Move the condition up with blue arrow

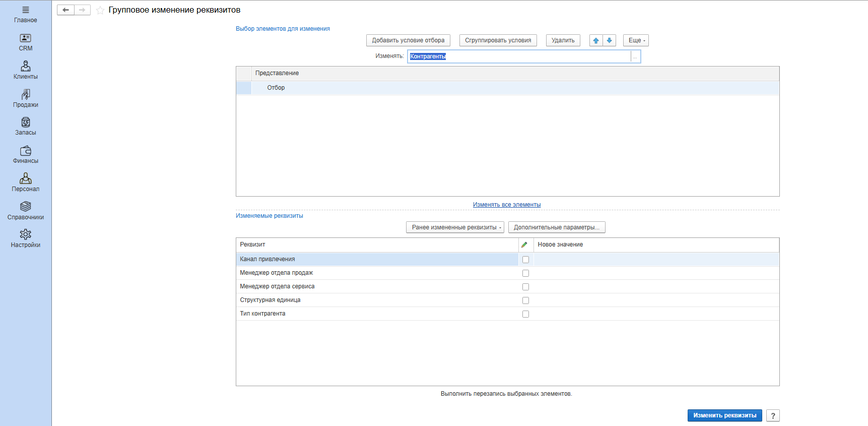pyautogui.click(x=596, y=40)
